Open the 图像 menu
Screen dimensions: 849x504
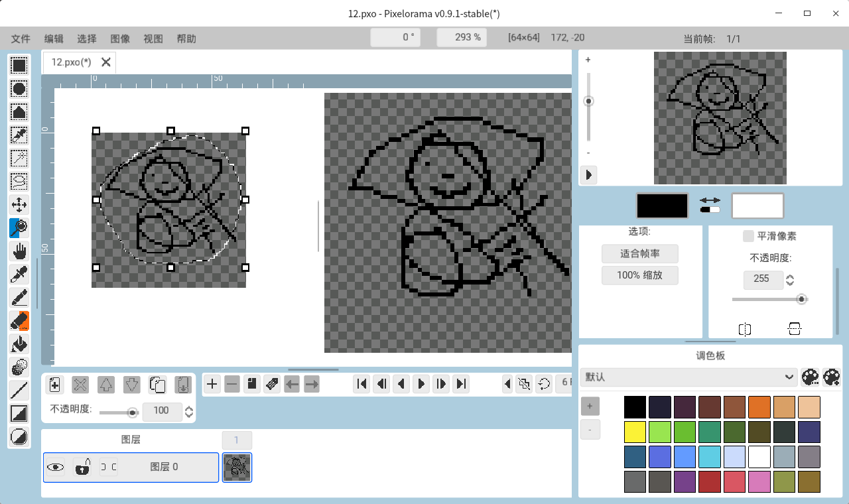pos(120,38)
